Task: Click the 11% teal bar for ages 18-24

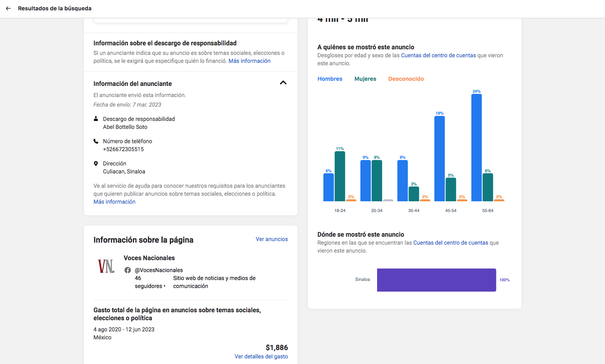Action: (x=340, y=176)
